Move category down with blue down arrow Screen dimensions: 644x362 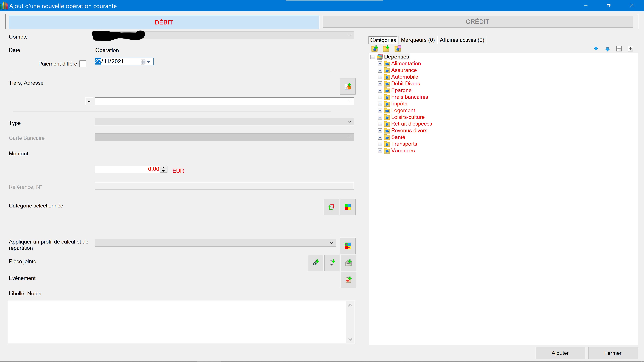607,49
